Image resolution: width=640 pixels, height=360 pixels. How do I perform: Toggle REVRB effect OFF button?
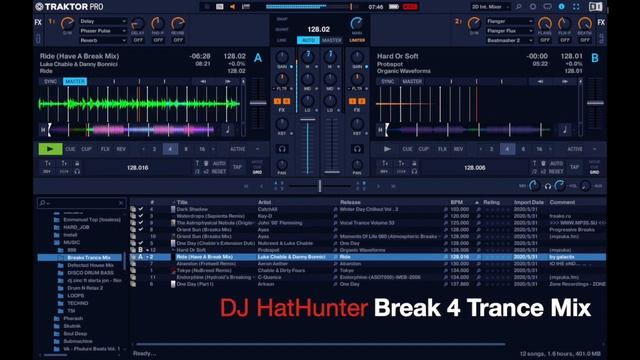click(178, 40)
